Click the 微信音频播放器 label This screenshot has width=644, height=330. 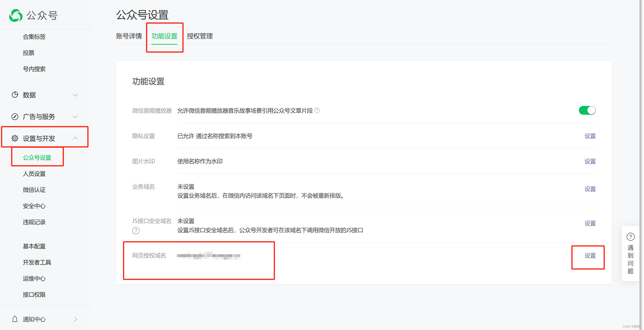(152, 111)
